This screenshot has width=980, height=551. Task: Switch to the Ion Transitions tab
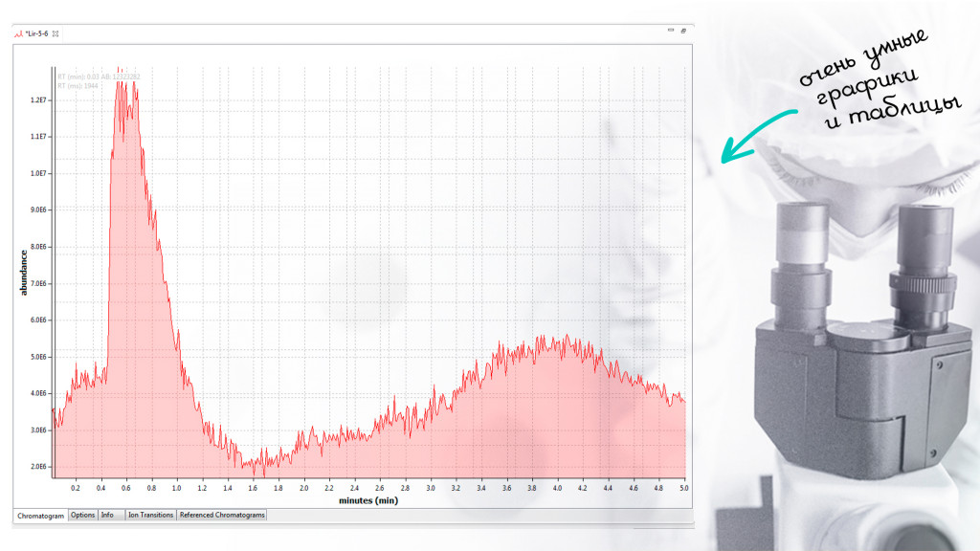point(150,516)
